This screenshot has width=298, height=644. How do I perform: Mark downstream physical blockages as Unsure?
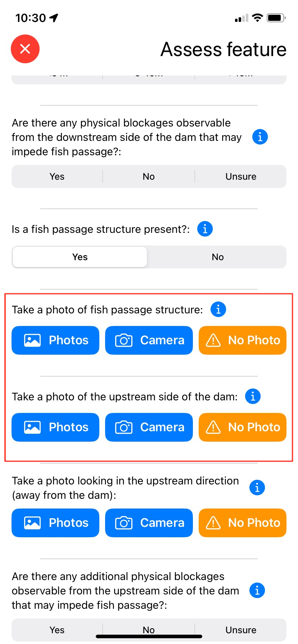coord(241,176)
